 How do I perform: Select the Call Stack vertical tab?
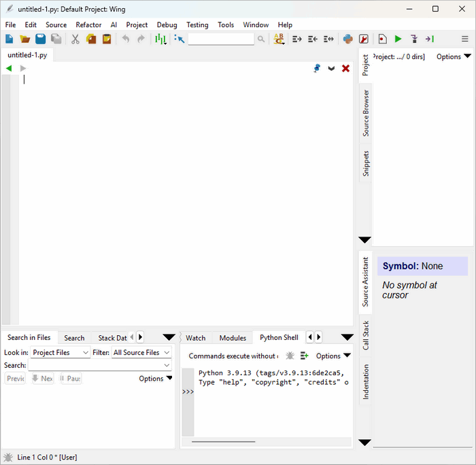point(366,335)
